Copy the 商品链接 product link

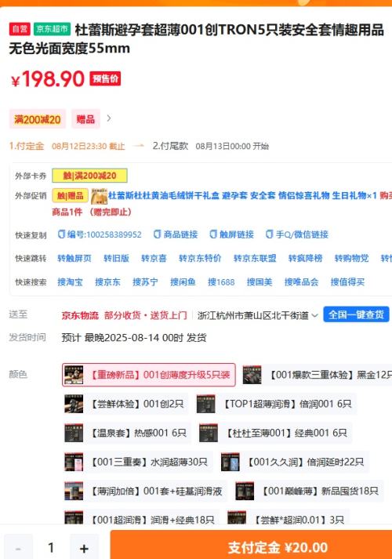point(176,234)
